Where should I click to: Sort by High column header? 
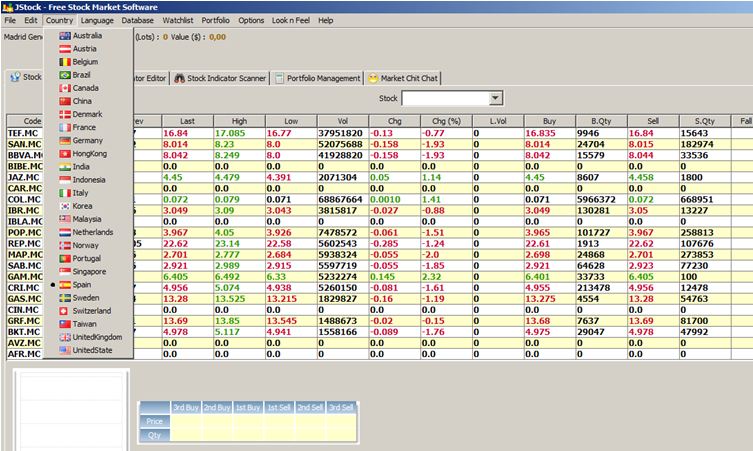239,122
